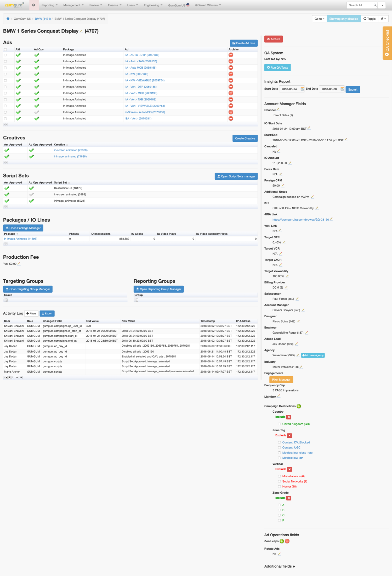This screenshot has height=576, width=392.
Task: Open the Review menu
Action: click(x=95, y=5)
